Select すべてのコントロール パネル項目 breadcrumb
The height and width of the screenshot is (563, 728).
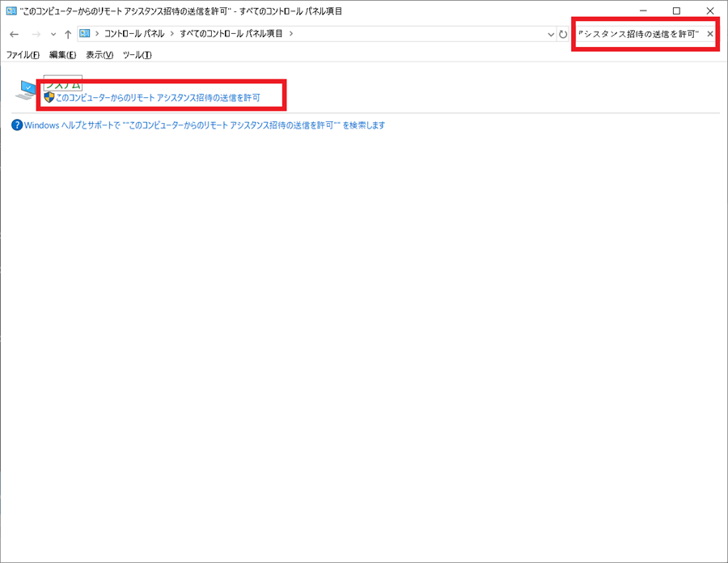[x=231, y=33]
